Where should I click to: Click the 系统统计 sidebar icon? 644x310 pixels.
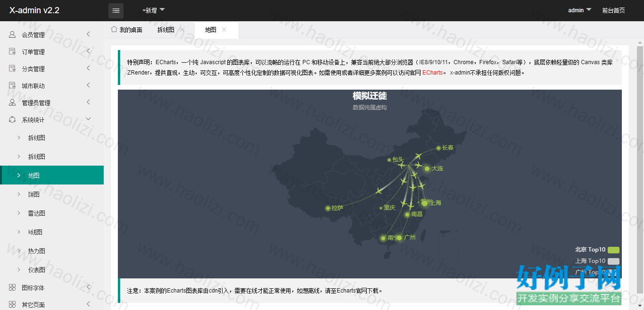click(x=12, y=119)
